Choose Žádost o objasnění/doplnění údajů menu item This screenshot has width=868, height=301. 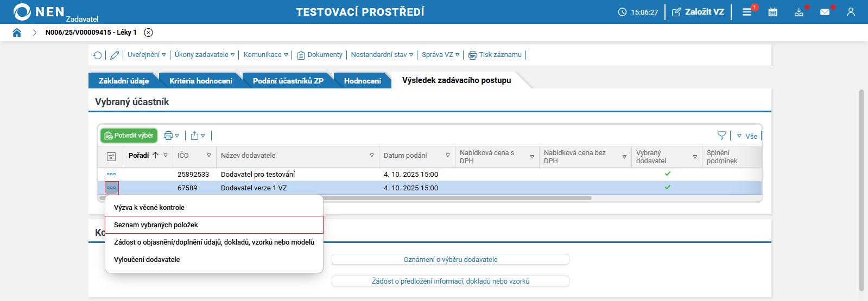(x=214, y=242)
